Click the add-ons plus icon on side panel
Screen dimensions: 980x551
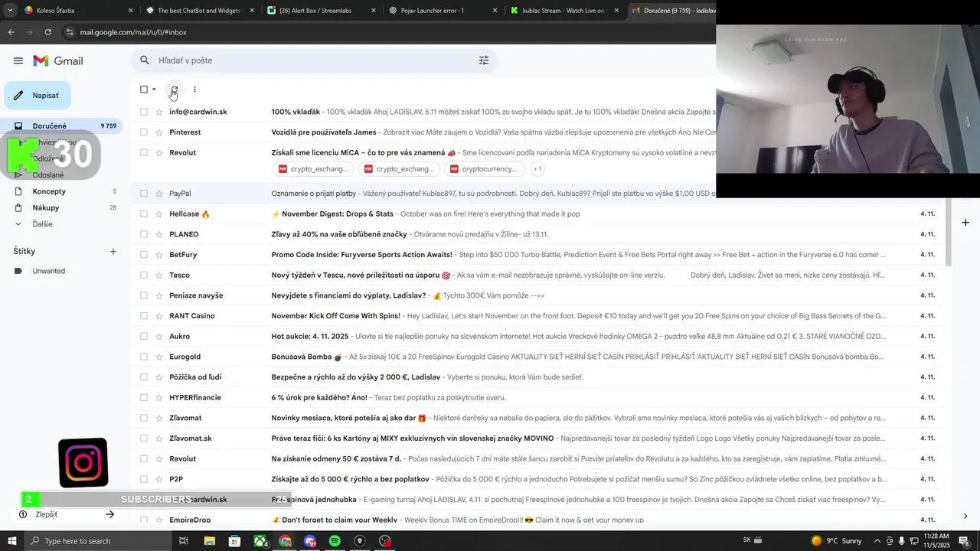[x=966, y=223]
